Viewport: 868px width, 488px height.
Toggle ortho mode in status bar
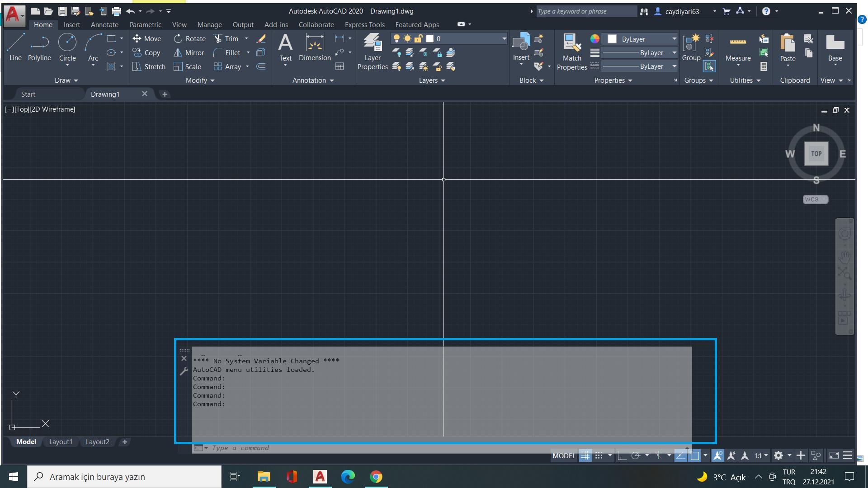[x=622, y=455]
